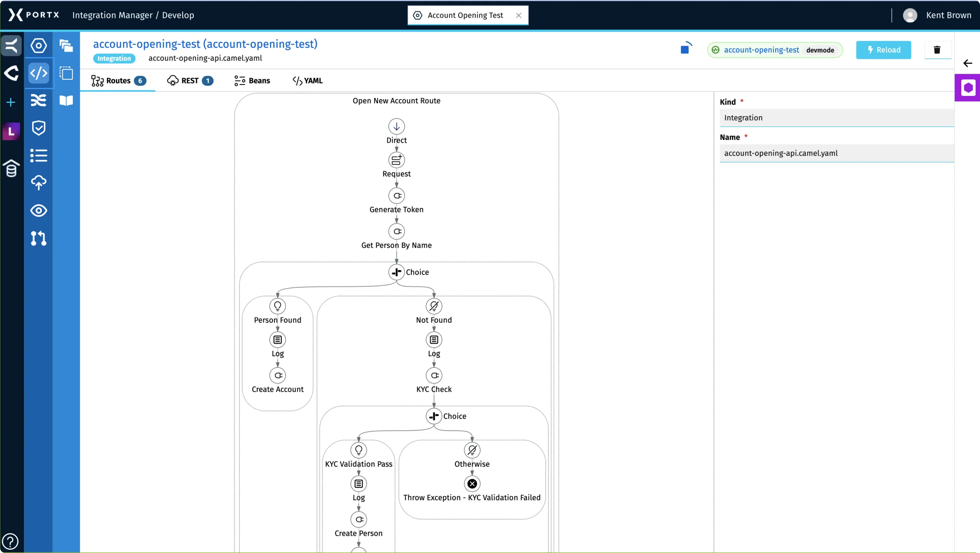
Task: Select the first Choice node in route
Action: click(x=396, y=272)
